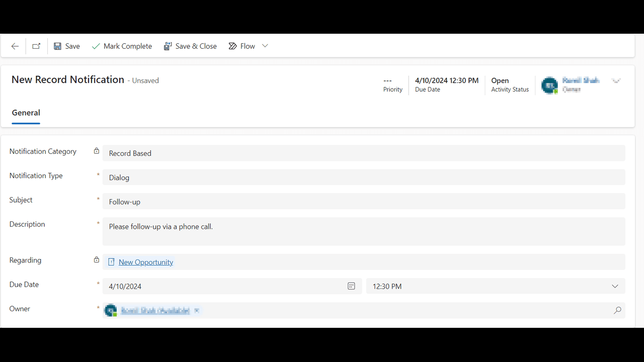Click the Notification Category field

tap(364, 153)
